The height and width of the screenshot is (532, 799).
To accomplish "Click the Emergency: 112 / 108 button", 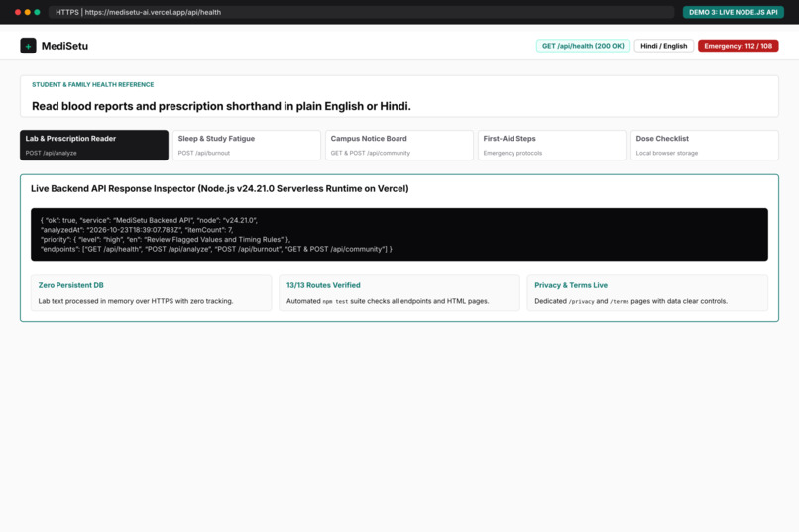I will click(738, 46).
